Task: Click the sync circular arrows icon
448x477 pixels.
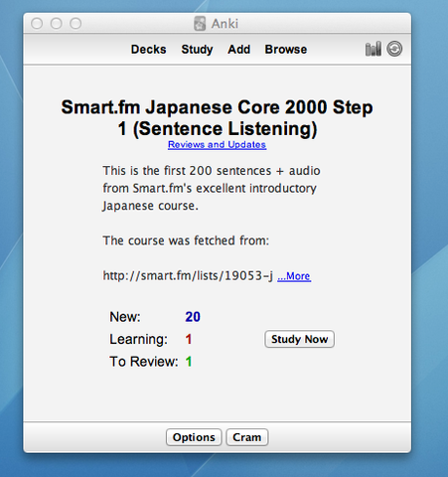Action: (x=394, y=49)
